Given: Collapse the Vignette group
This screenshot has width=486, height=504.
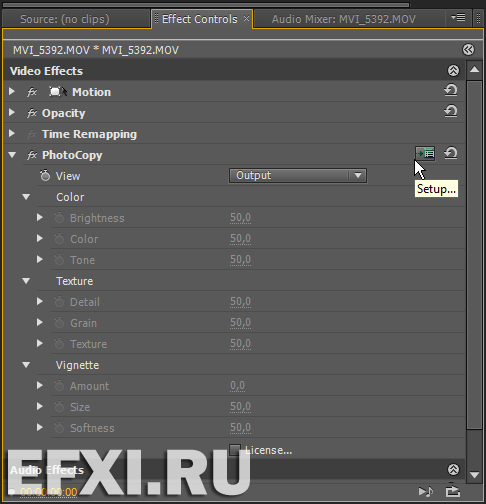Looking at the screenshot, I should tap(26, 365).
